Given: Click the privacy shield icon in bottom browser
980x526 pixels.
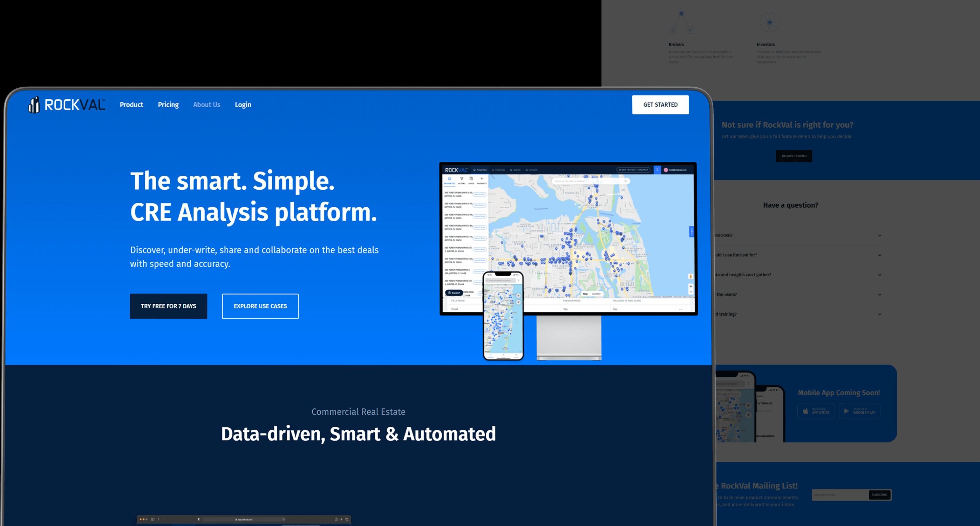Looking at the screenshot, I should click(199, 520).
